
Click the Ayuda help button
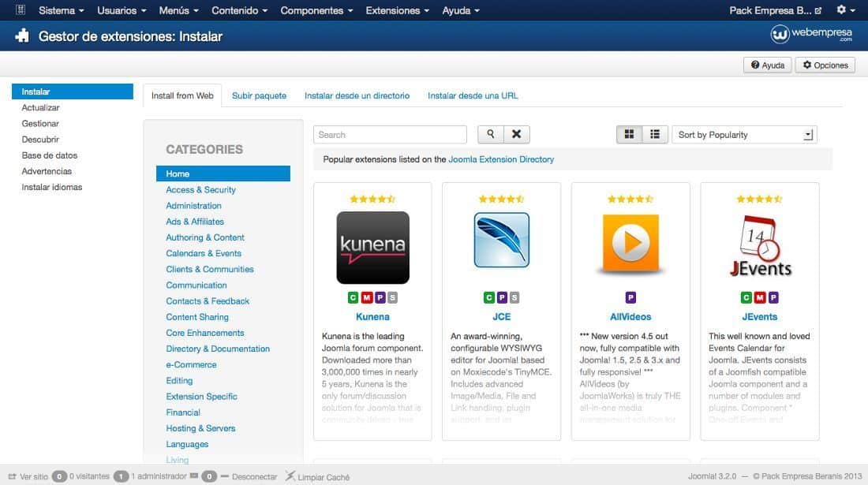(767, 65)
